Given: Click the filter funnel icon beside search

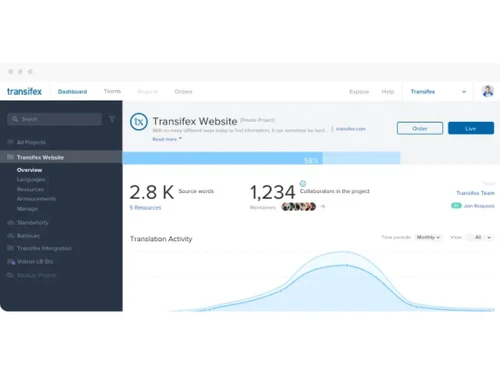Looking at the screenshot, I should (x=112, y=119).
